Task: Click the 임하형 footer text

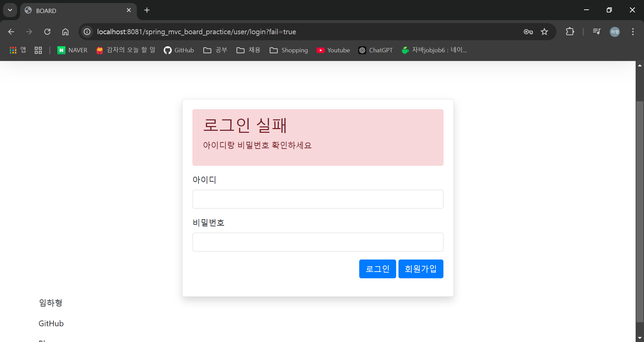Action: 51,303
